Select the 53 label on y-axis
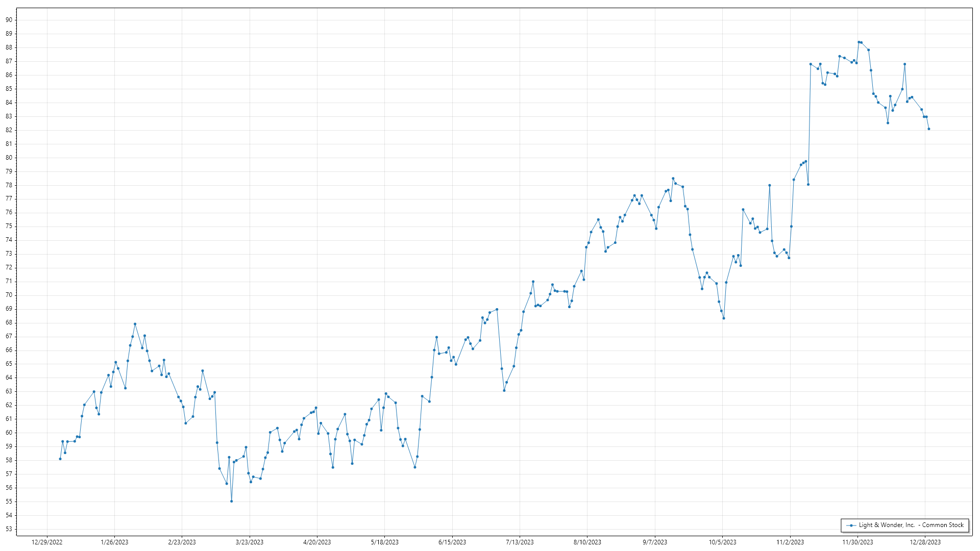 click(9, 529)
